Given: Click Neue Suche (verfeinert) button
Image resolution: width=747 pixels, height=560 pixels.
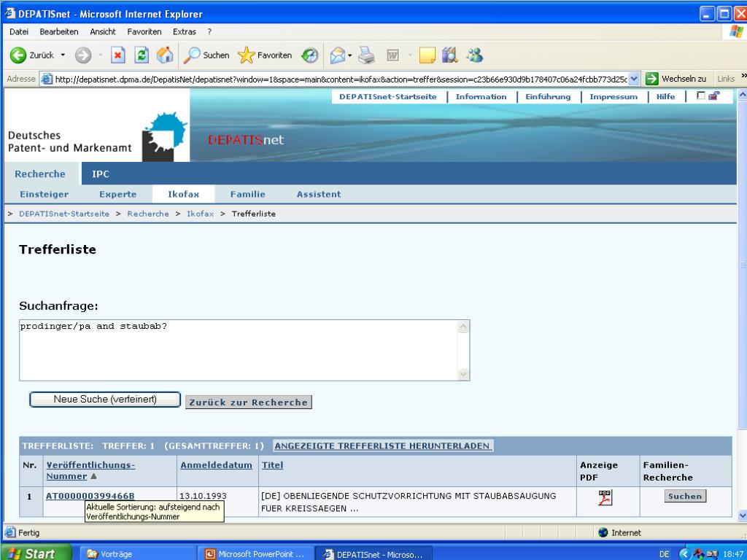Looking at the screenshot, I should coord(105,400).
